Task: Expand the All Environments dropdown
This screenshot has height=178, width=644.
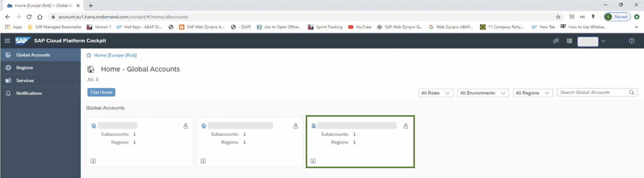Action: 483,93
